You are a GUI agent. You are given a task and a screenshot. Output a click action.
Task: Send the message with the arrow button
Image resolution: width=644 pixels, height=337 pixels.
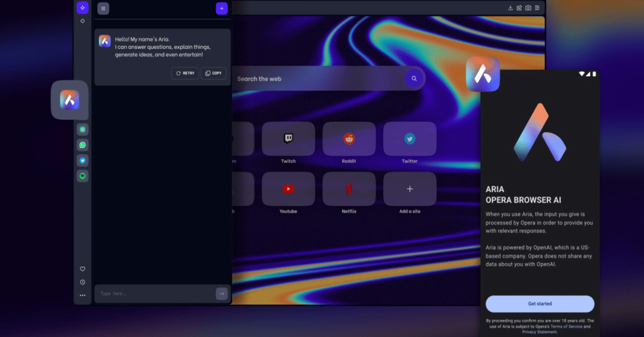(222, 294)
